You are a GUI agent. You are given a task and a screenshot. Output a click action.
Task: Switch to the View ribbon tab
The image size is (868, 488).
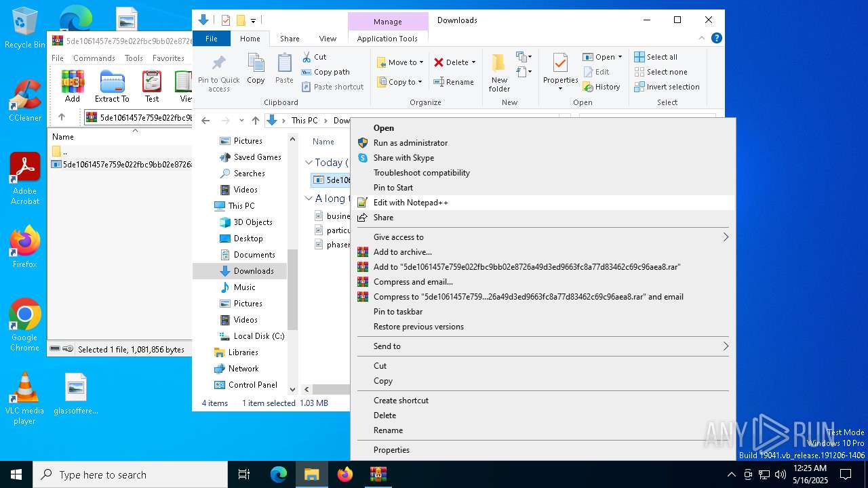(328, 39)
